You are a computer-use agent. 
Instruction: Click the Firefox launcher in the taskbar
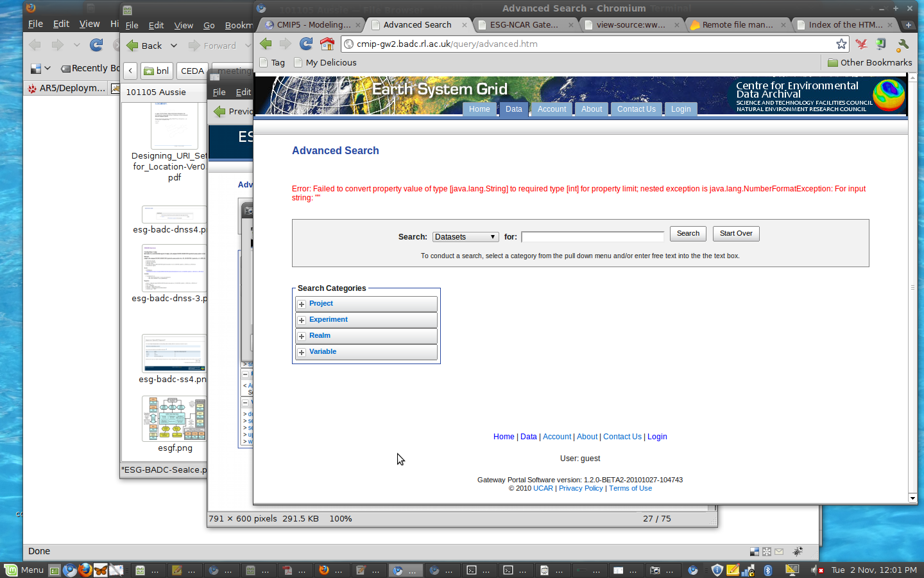85,570
